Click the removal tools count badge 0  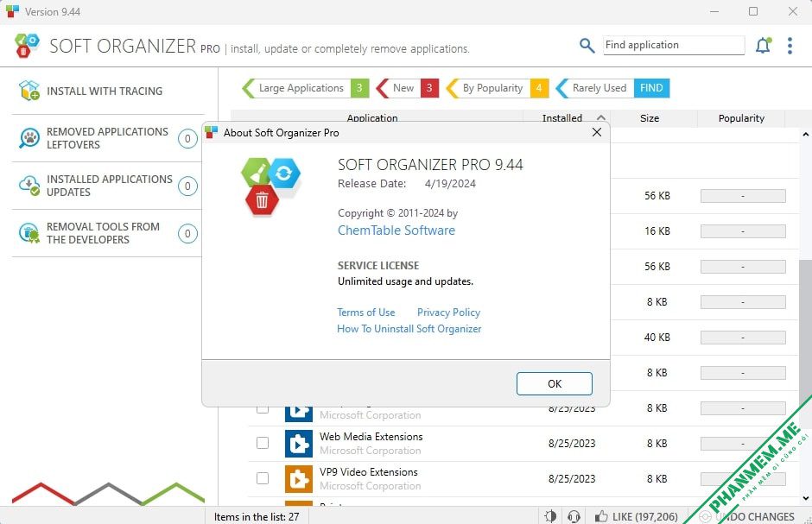(187, 233)
